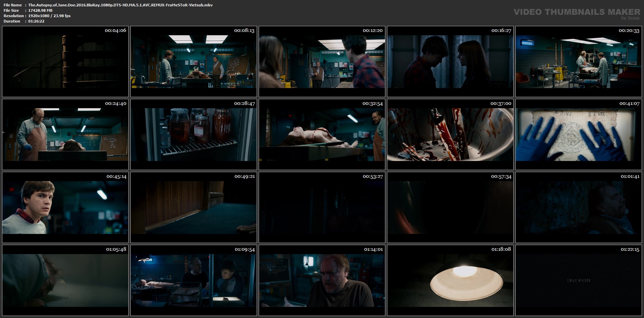
Task: Choose the thumbnail at 00:32:54
Action: pyautogui.click(x=322, y=134)
